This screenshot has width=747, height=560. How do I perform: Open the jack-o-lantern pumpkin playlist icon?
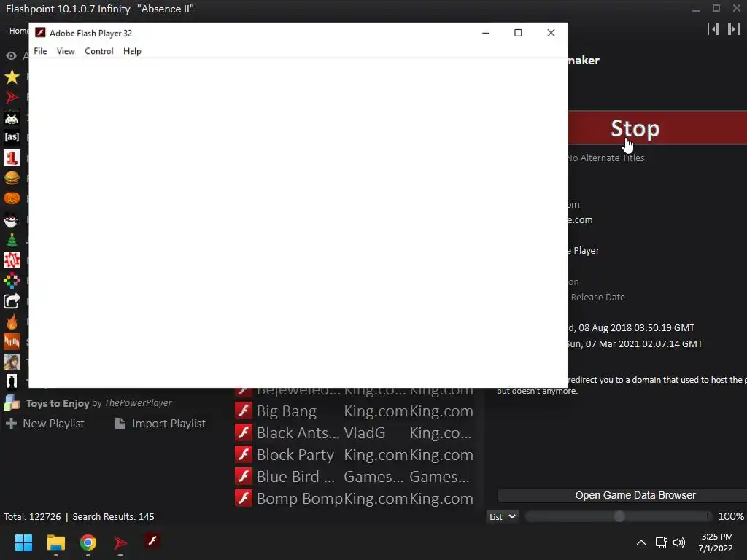pyautogui.click(x=12, y=198)
